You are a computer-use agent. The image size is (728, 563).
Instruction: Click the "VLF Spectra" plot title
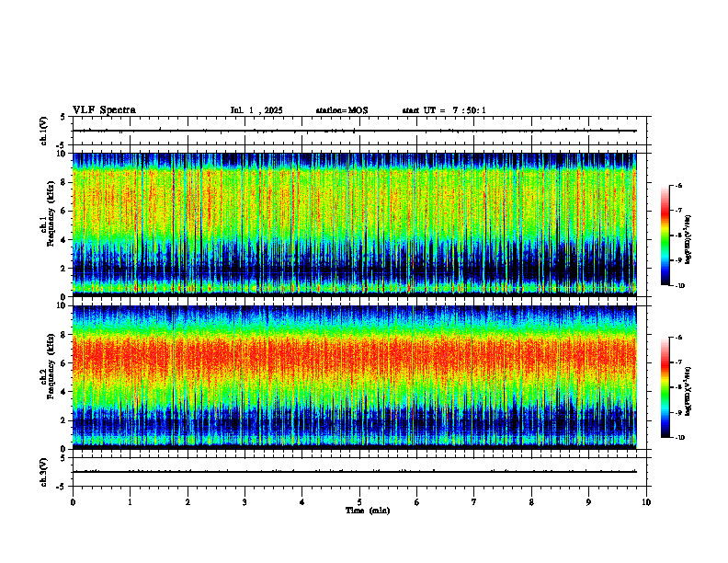pyautogui.click(x=104, y=110)
